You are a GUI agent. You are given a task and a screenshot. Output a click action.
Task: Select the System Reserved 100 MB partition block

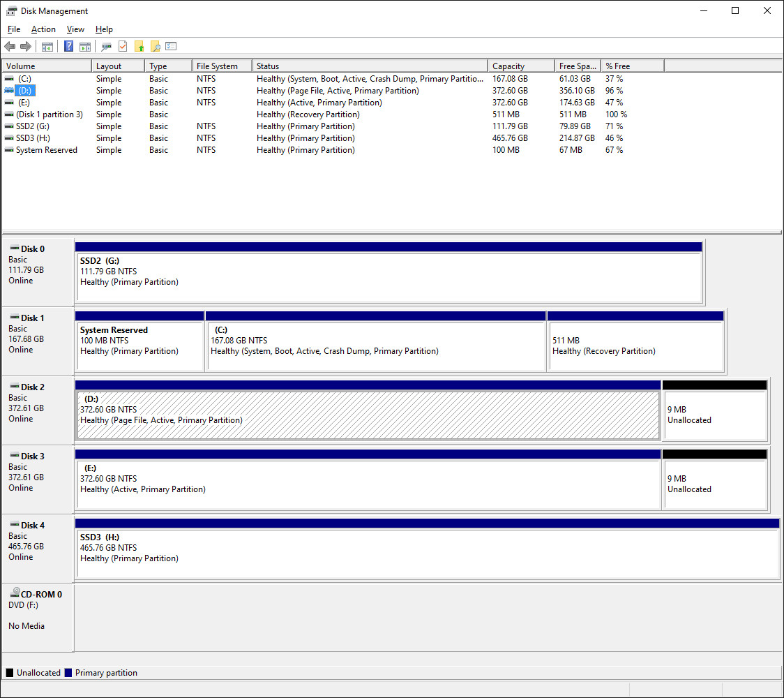[x=140, y=342]
